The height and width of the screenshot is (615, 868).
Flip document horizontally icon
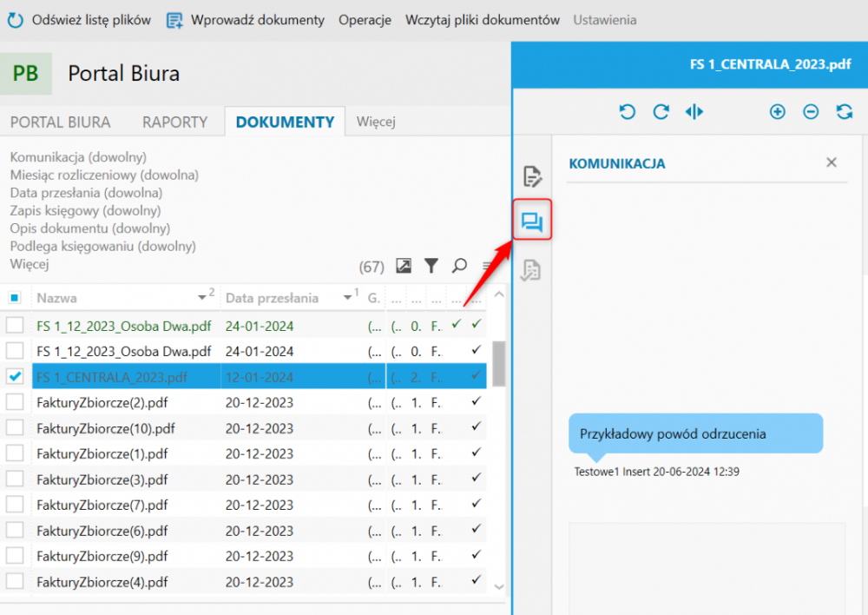pos(694,112)
